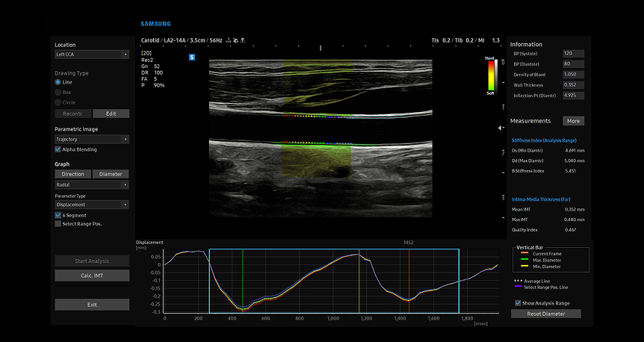This screenshot has height=342, width=644.
Task: Click the blue S marker icon
Action: coord(192,57)
